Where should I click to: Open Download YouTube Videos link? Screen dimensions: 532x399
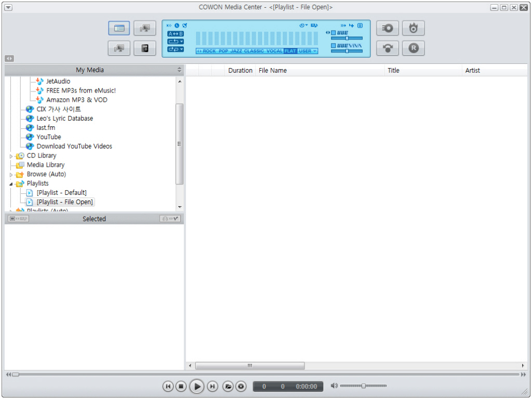coord(74,146)
